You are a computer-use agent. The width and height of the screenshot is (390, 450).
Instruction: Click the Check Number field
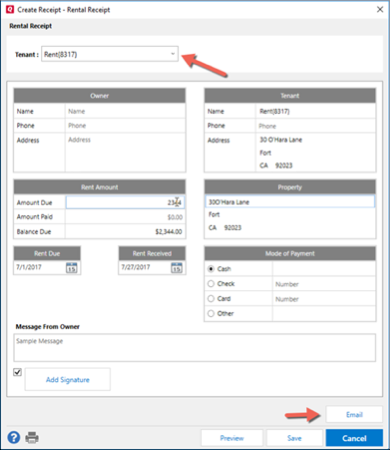click(x=324, y=284)
